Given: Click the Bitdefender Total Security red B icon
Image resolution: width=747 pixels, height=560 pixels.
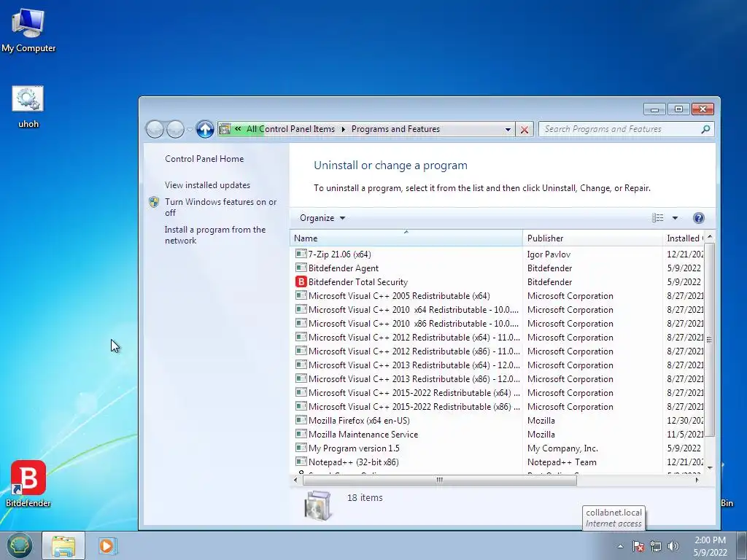Looking at the screenshot, I should tap(301, 282).
